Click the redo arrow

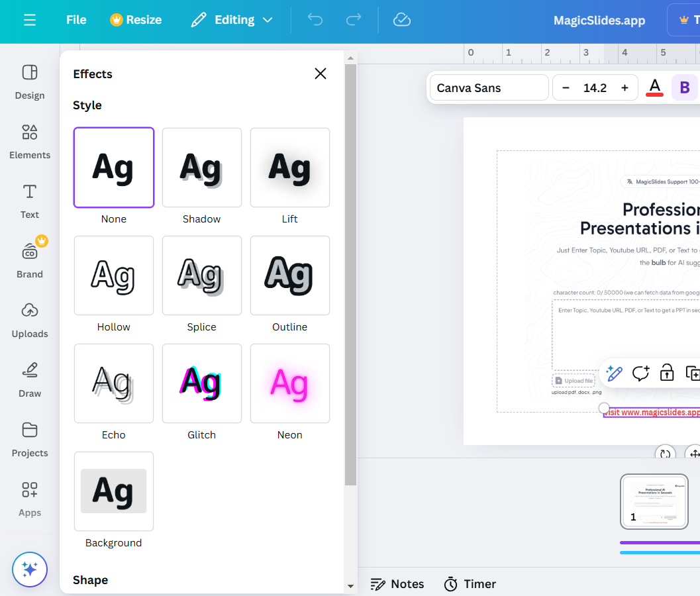click(x=353, y=20)
